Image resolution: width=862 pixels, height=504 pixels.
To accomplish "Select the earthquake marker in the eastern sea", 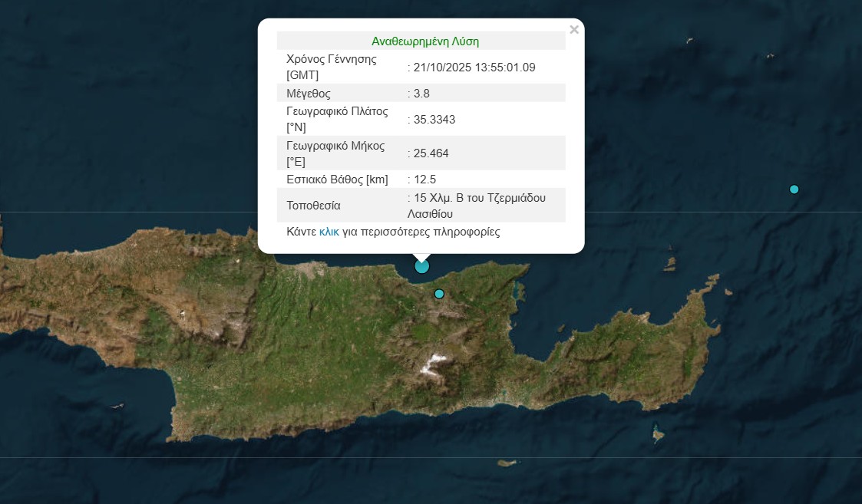I will tap(794, 189).
